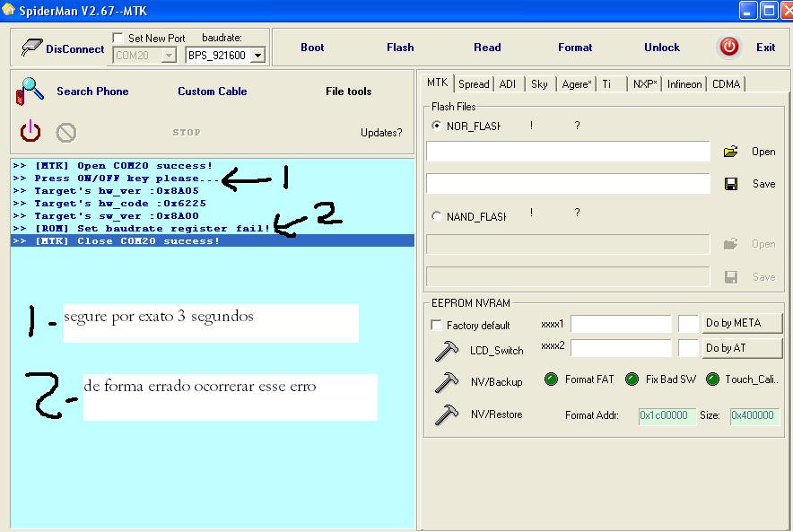Click the Read button

(487, 47)
